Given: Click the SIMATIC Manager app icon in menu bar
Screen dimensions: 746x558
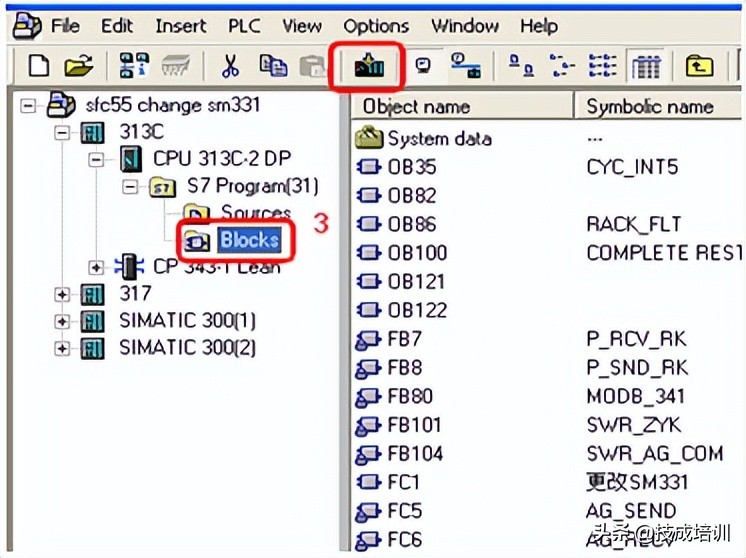Looking at the screenshot, I should [27, 26].
